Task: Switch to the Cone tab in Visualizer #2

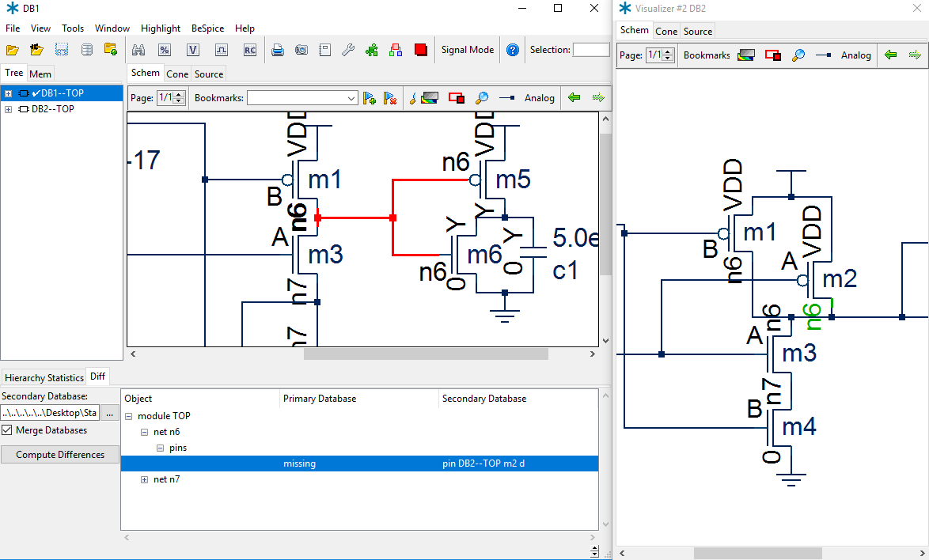Action: point(666,32)
